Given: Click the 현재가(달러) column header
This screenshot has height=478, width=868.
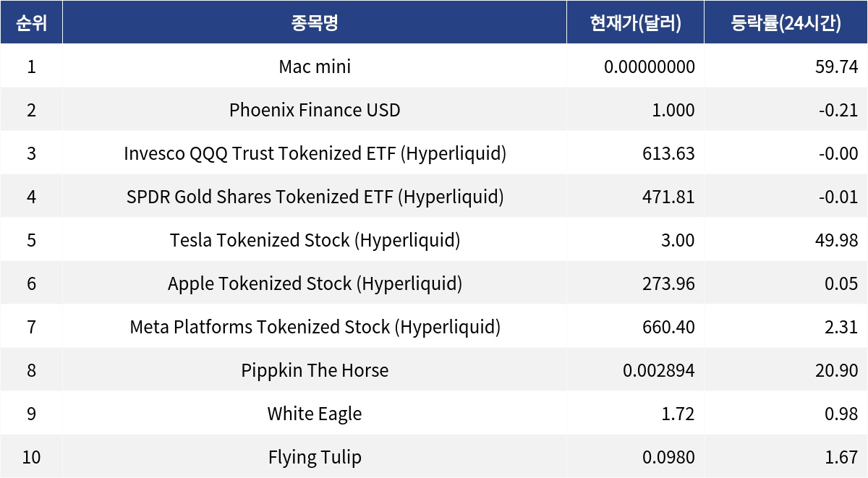Looking at the screenshot, I should (x=635, y=23).
